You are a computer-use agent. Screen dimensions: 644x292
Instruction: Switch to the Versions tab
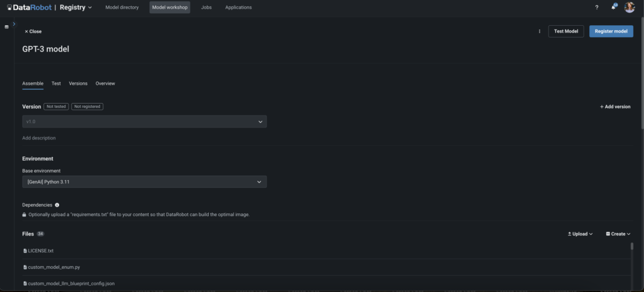[78, 84]
